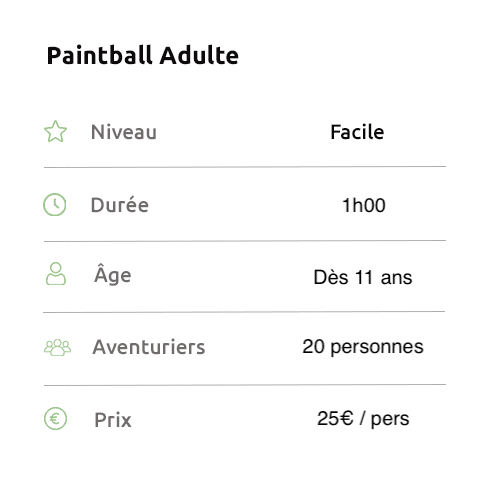The width and height of the screenshot is (500, 500).
Task: Click the 1h00 duration value
Action: pyautogui.click(x=364, y=205)
